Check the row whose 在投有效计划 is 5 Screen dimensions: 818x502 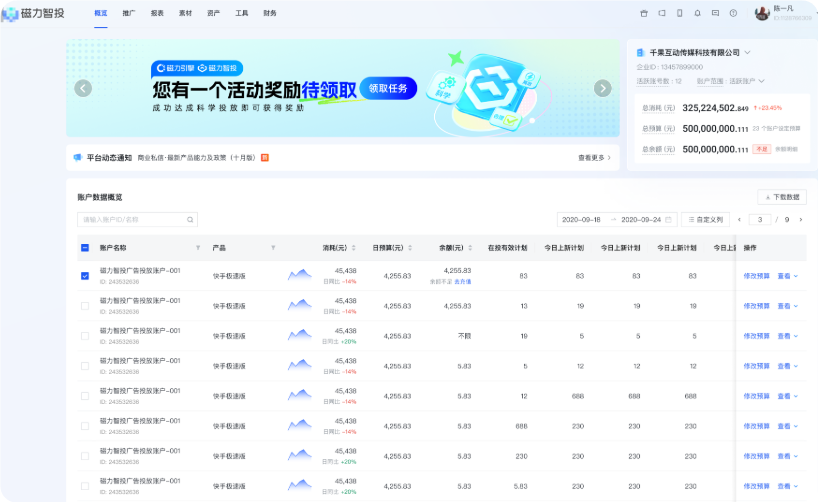[85, 366]
